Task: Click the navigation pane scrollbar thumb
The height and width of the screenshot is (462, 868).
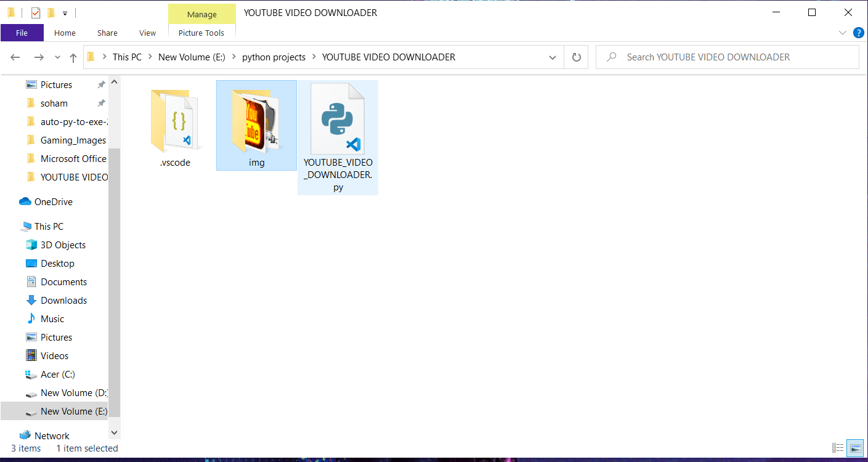Action: pos(114,282)
